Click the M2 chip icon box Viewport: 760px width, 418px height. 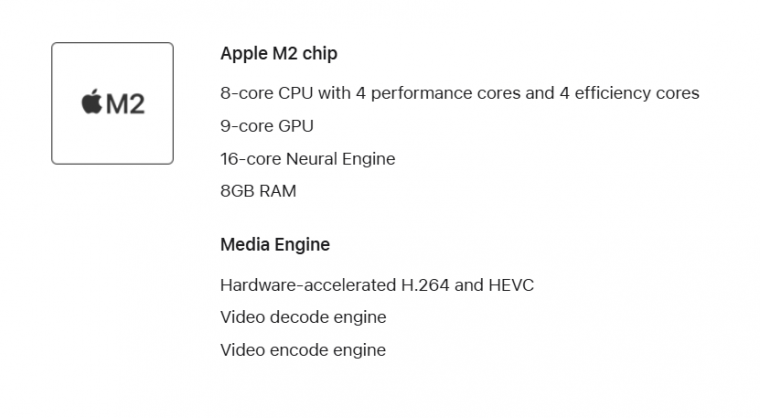(112, 103)
